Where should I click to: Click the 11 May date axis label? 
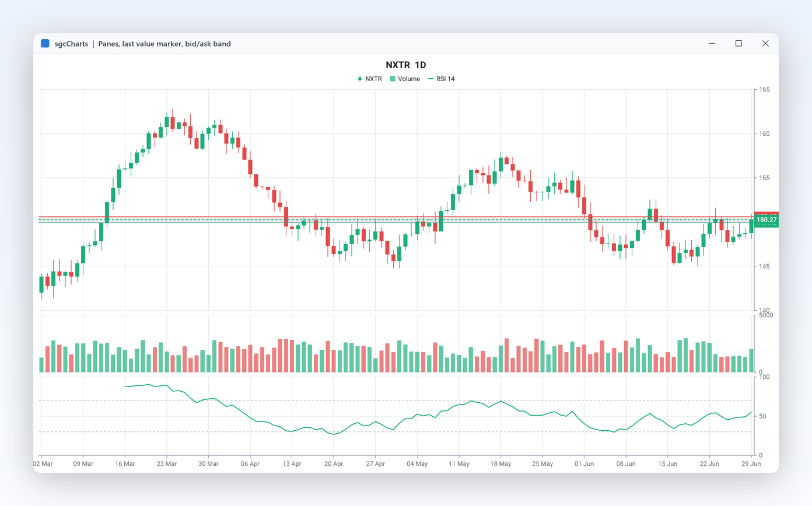[x=459, y=465]
